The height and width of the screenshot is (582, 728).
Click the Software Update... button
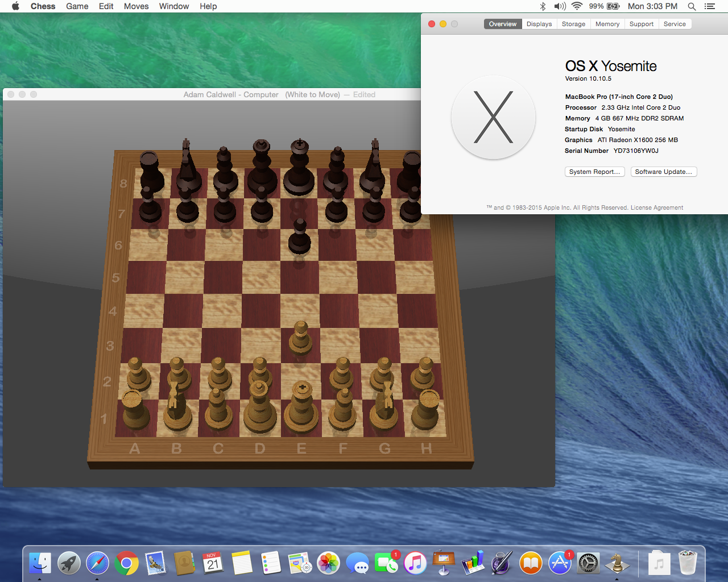(664, 172)
